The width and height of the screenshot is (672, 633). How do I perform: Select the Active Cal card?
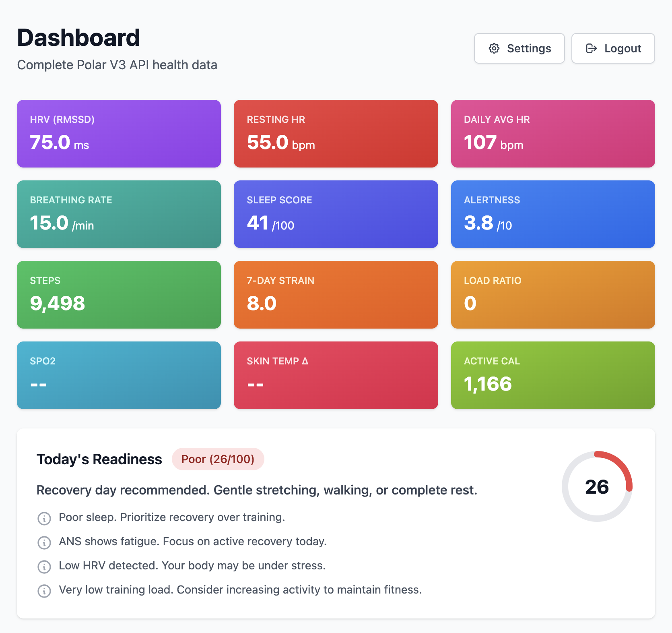coord(553,375)
